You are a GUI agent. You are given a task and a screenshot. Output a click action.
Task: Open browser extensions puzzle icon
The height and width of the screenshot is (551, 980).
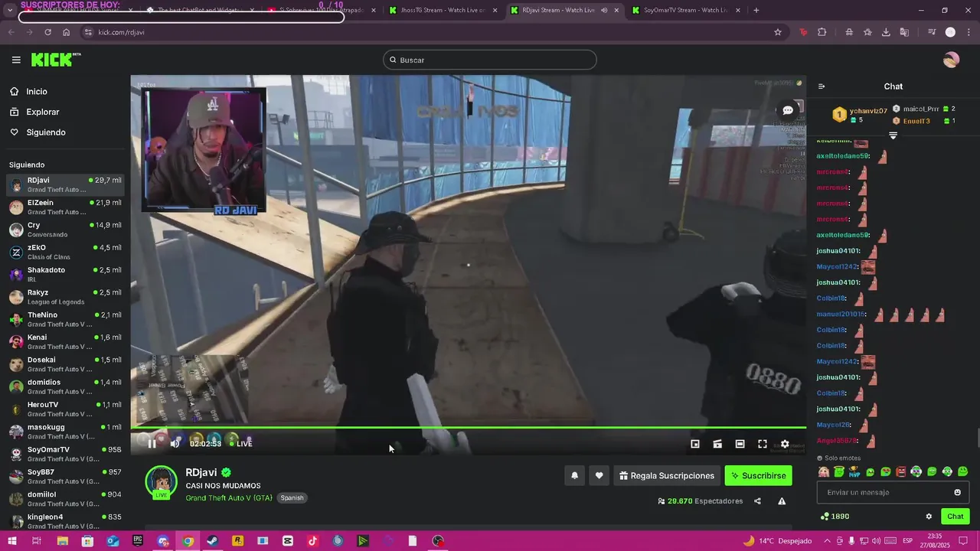pos(822,32)
